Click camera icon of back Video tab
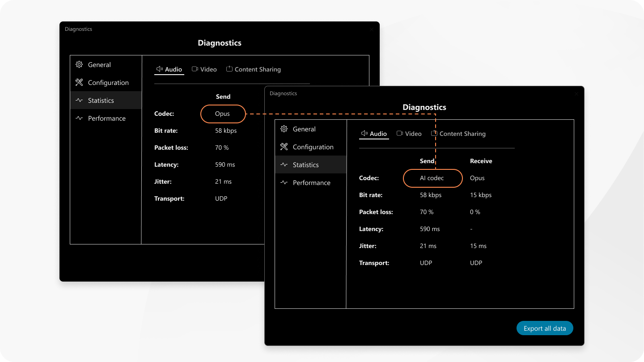 tap(195, 69)
